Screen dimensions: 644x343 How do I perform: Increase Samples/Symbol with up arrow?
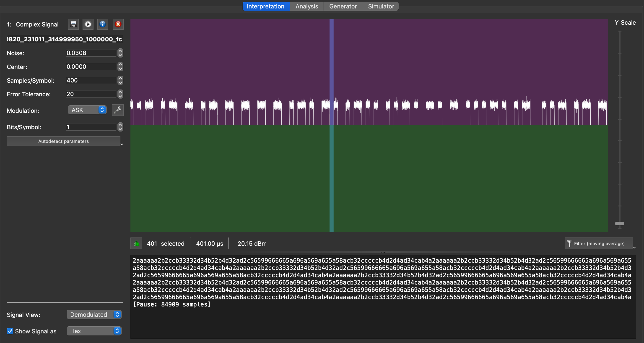pos(120,78)
